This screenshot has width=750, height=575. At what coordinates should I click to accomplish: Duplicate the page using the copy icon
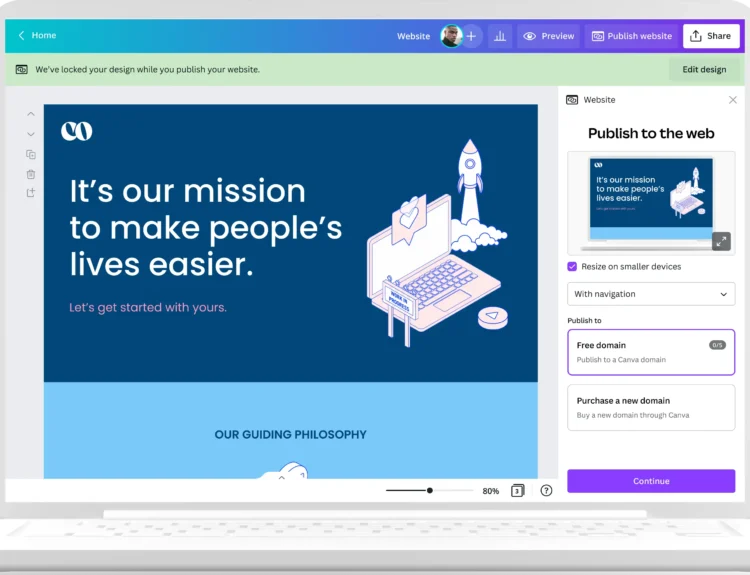point(31,154)
